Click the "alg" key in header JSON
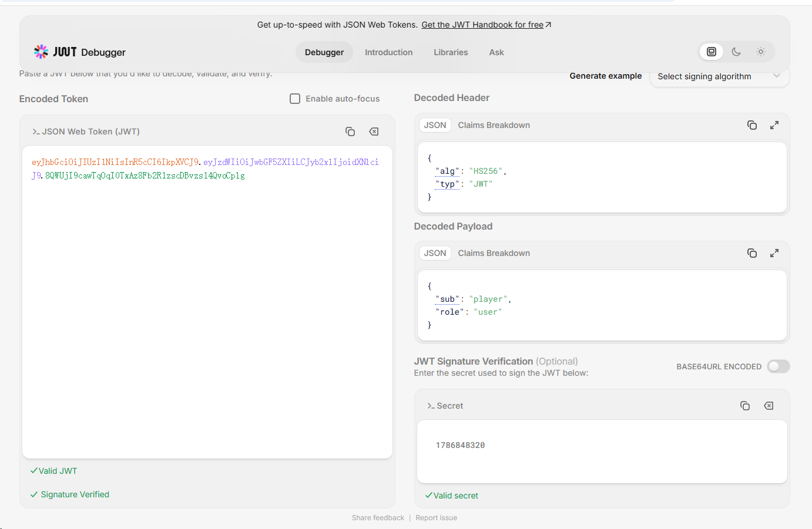The image size is (812, 529). [x=447, y=171]
